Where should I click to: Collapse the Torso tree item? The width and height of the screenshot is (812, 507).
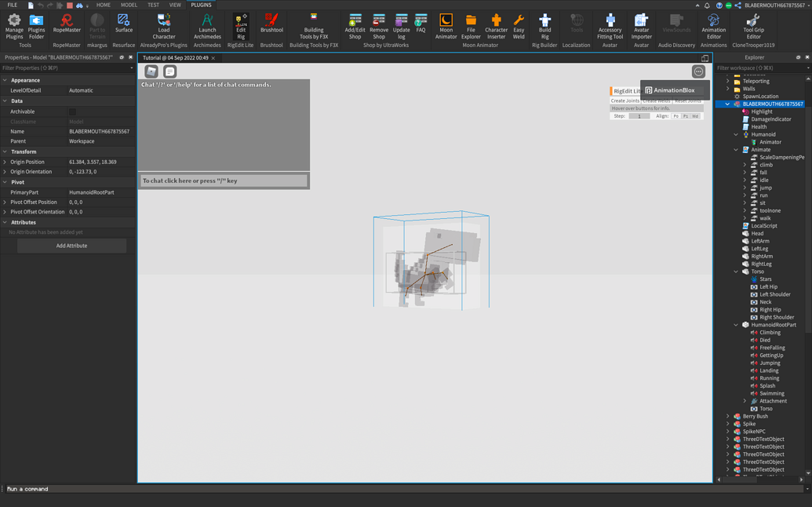[737, 271]
